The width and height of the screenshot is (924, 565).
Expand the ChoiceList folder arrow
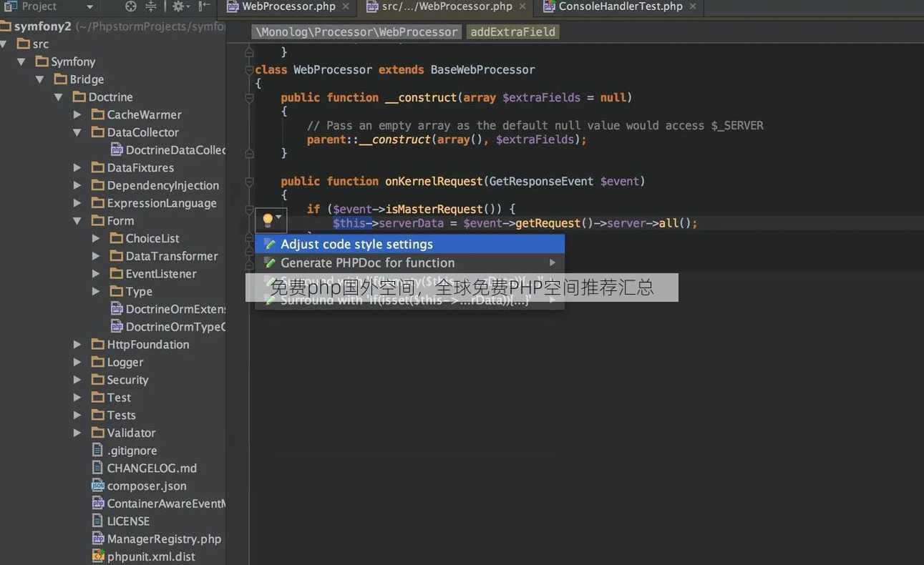pos(96,238)
